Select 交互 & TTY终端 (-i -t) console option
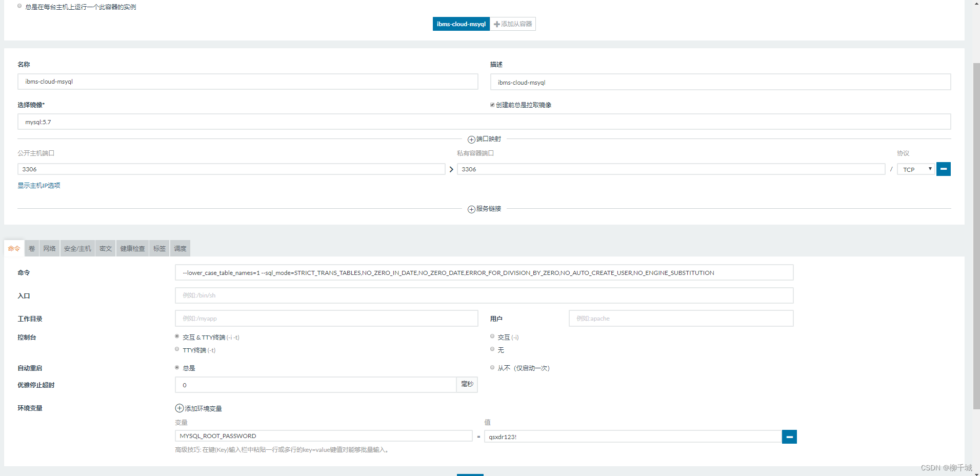Image resolution: width=980 pixels, height=476 pixels. click(177, 336)
